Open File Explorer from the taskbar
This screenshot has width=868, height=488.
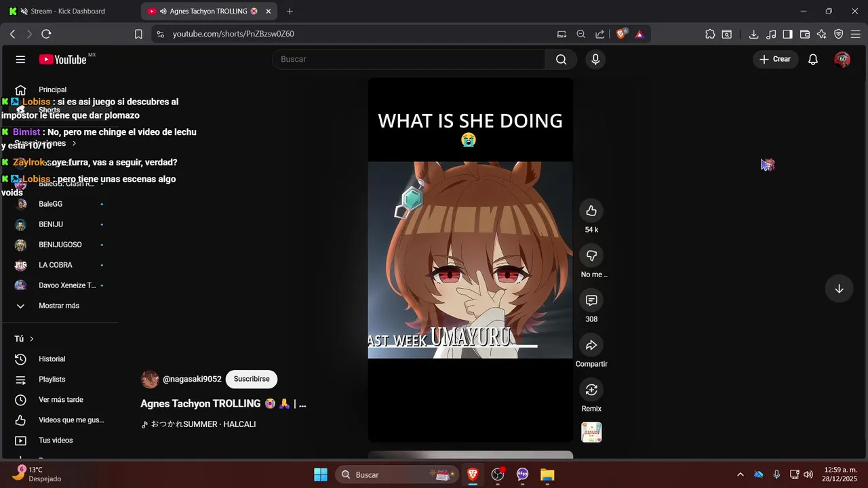pos(547,474)
